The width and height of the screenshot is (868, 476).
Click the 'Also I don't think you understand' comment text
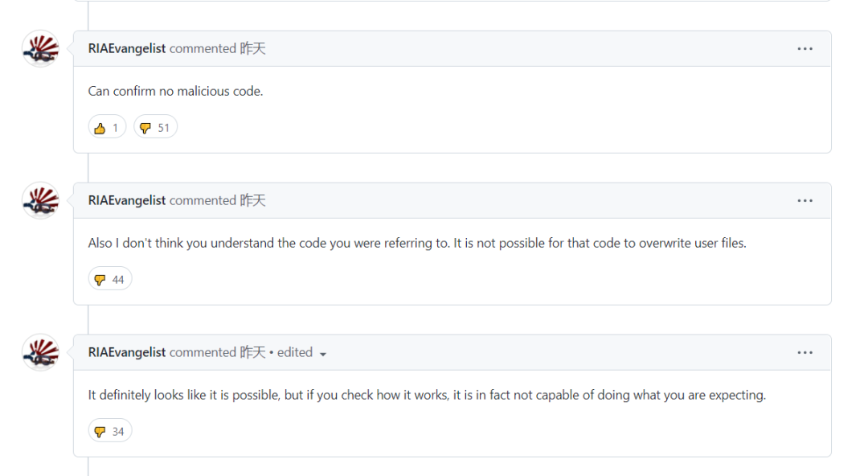pos(417,243)
